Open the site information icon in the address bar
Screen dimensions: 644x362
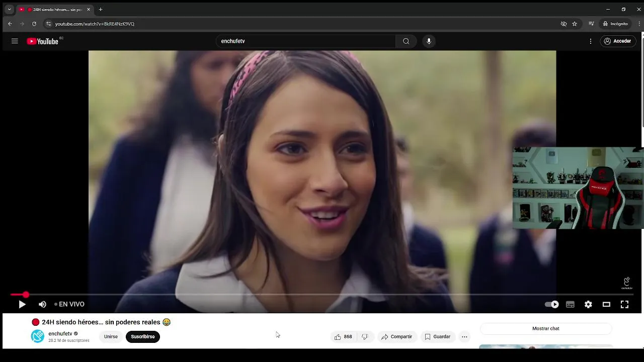point(48,24)
